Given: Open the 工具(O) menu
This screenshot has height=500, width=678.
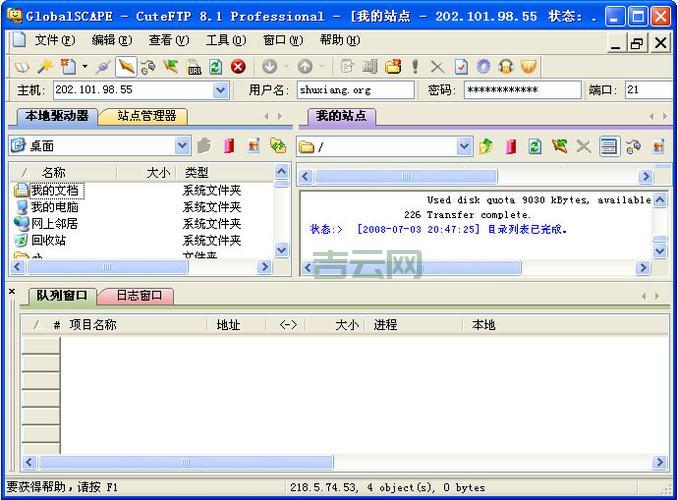Looking at the screenshot, I should point(226,40).
